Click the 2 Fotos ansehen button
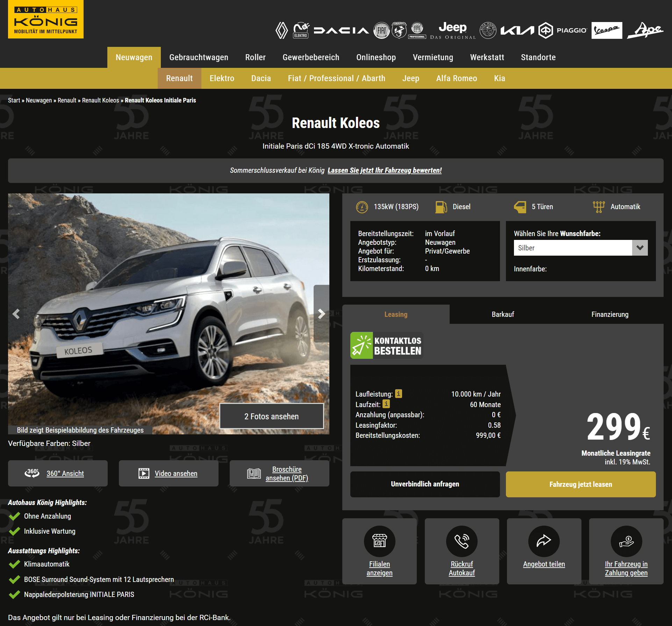This screenshot has height=626, width=672. pos(271,416)
